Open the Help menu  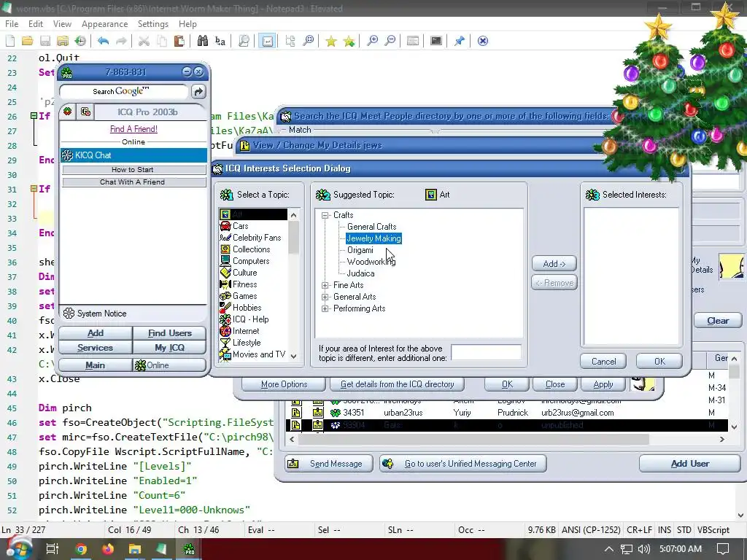pyautogui.click(x=187, y=24)
